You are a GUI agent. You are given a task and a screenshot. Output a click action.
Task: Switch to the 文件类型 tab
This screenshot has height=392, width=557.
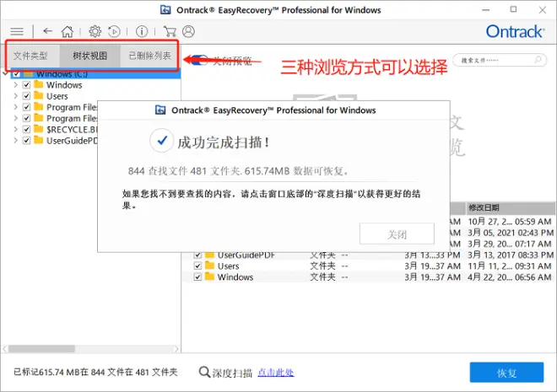point(31,56)
